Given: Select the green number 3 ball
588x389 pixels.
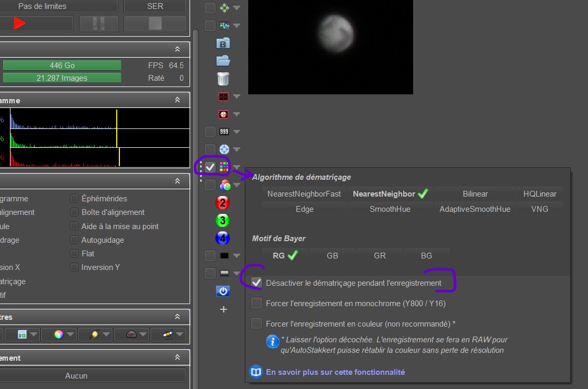Looking at the screenshot, I should pyautogui.click(x=223, y=220).
